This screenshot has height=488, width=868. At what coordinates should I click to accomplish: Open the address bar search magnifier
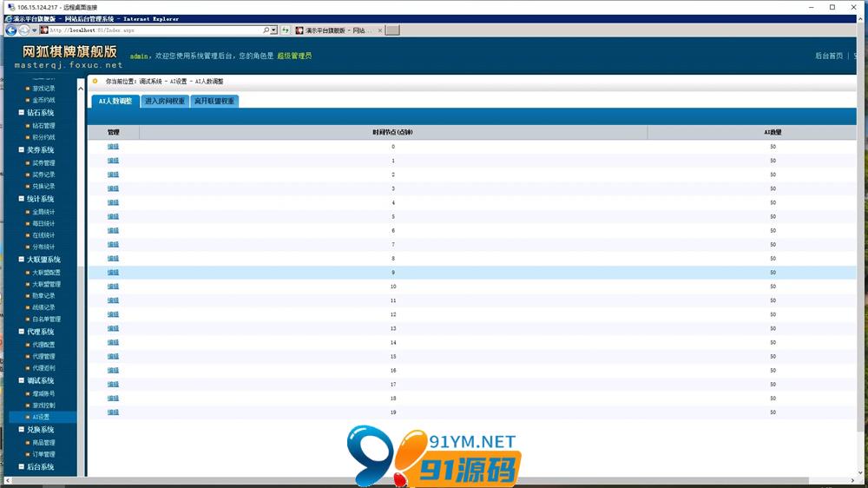pos(266,30)
